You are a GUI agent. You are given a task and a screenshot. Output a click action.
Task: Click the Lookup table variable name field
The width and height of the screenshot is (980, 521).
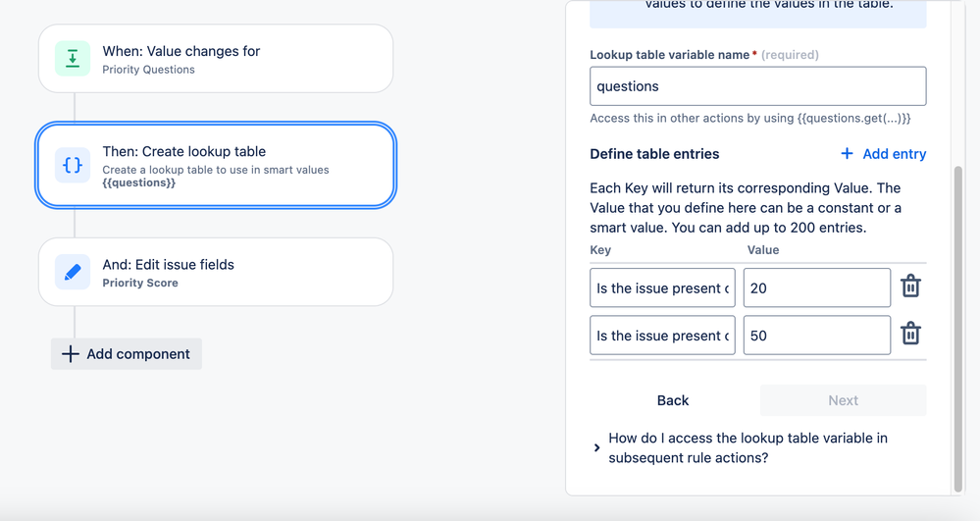click(x=758, y=86)
